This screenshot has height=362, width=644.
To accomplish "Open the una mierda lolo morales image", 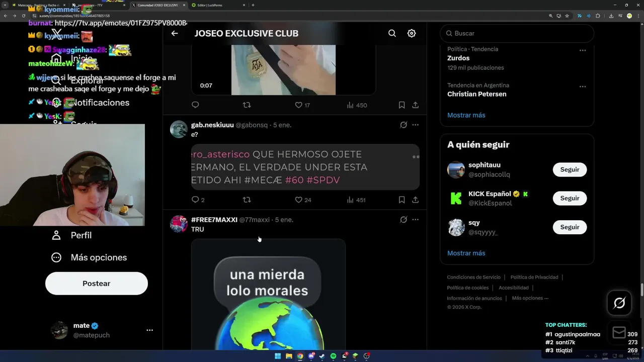I will coord(268,295).
